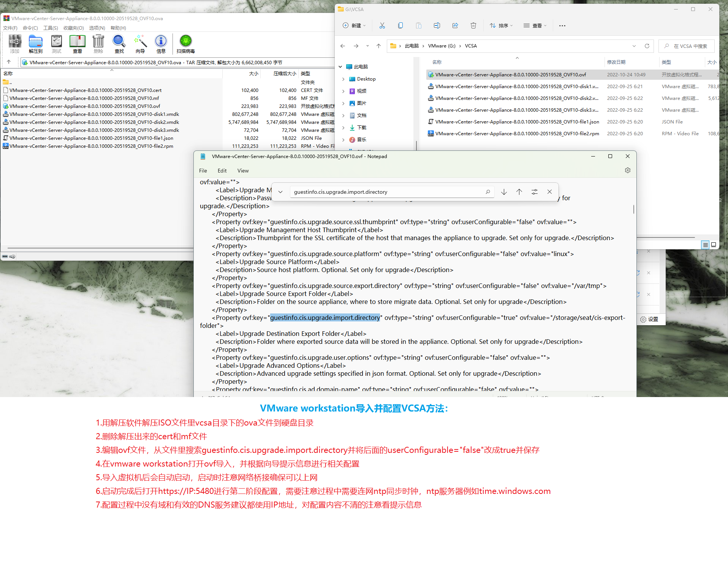
Task: Open Notepad settings gear
Action: point(627,170)
